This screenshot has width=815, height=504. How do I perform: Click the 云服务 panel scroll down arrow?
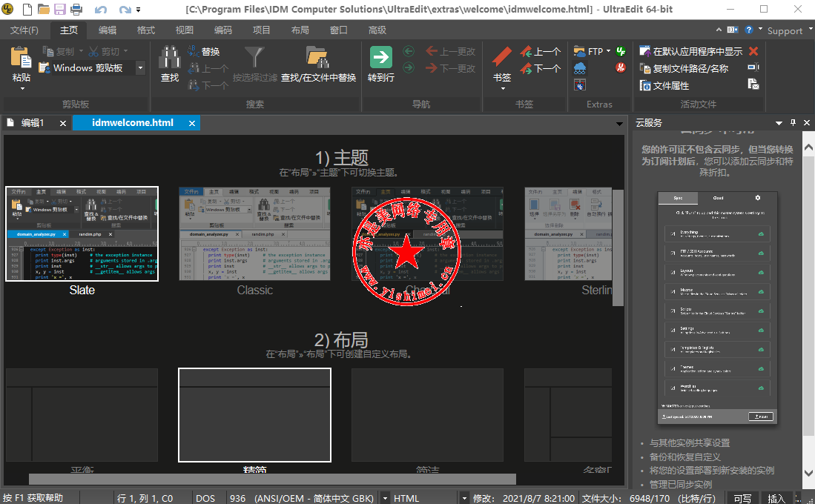click(x=809, y=473)
